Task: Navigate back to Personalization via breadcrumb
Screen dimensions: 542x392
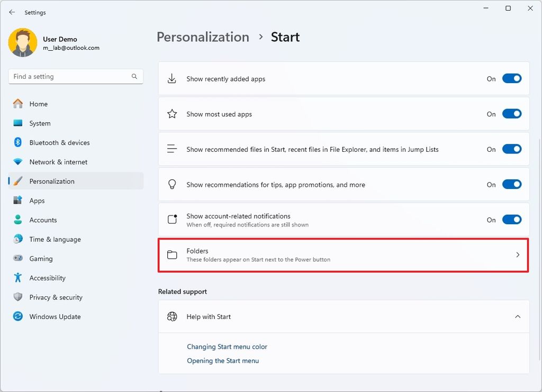Action: (x=203, y=37)
